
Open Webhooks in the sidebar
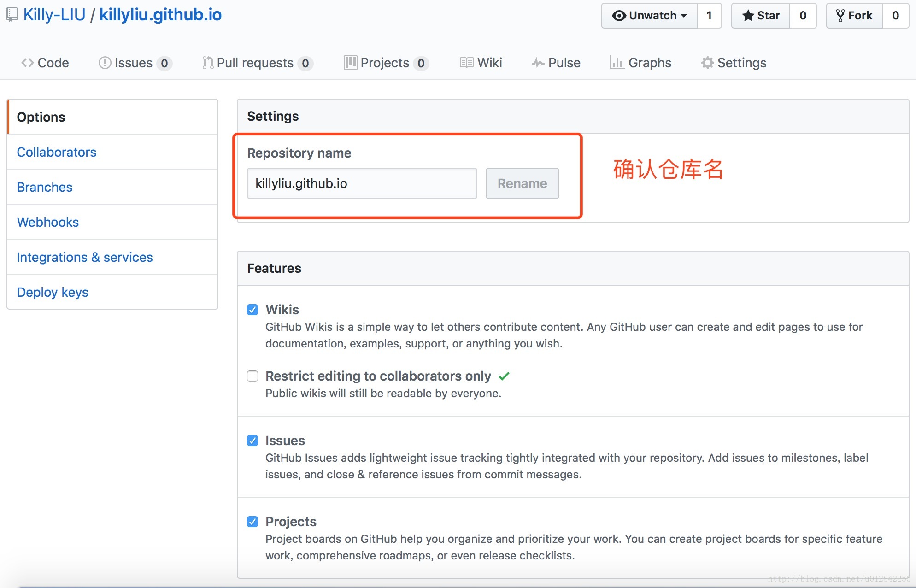(112, 222)
